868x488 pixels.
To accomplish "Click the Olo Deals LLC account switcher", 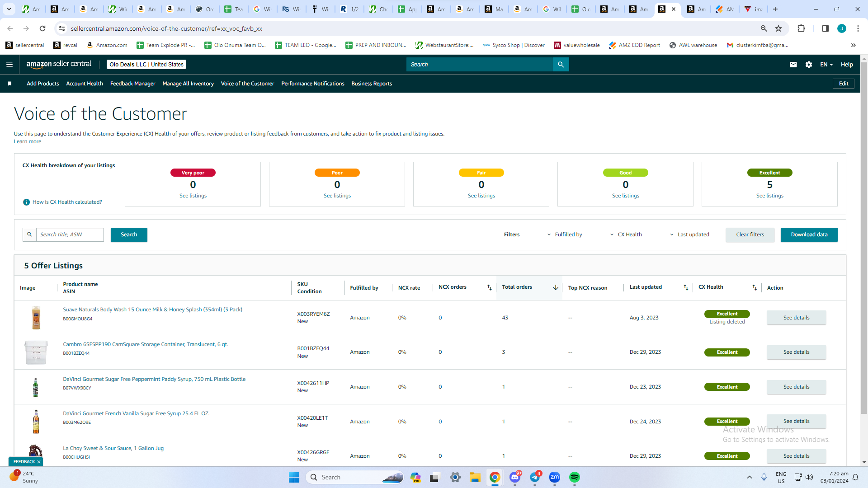I will tap(146, 65).
